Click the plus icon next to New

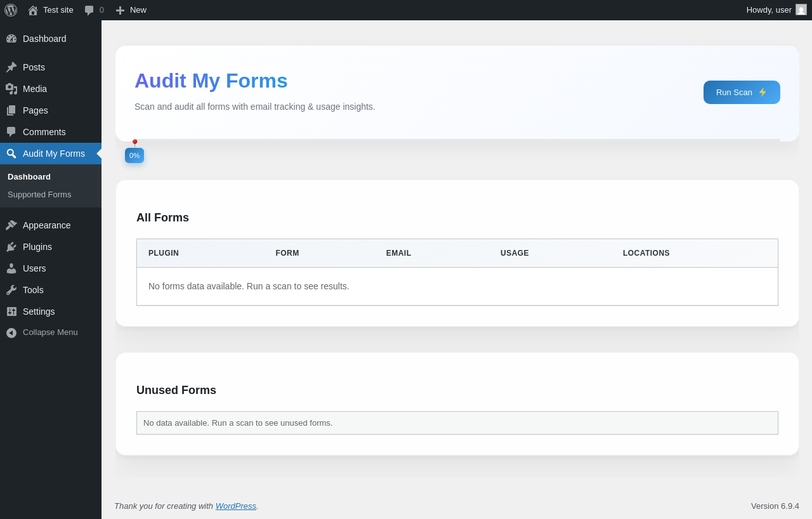(x=120, y=10)
